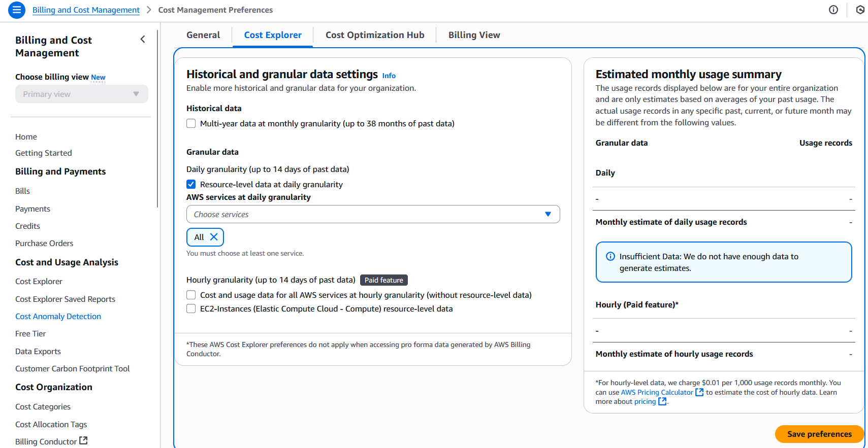Click 'Monthly estimate of hourly usage records' row
This screenshot has width=868, height=448.
(724, 354)
